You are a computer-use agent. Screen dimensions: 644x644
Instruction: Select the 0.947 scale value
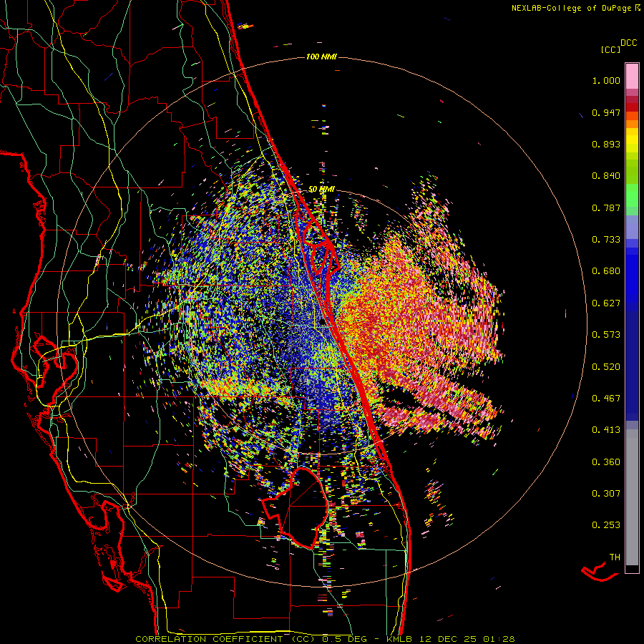coord(606,112)
